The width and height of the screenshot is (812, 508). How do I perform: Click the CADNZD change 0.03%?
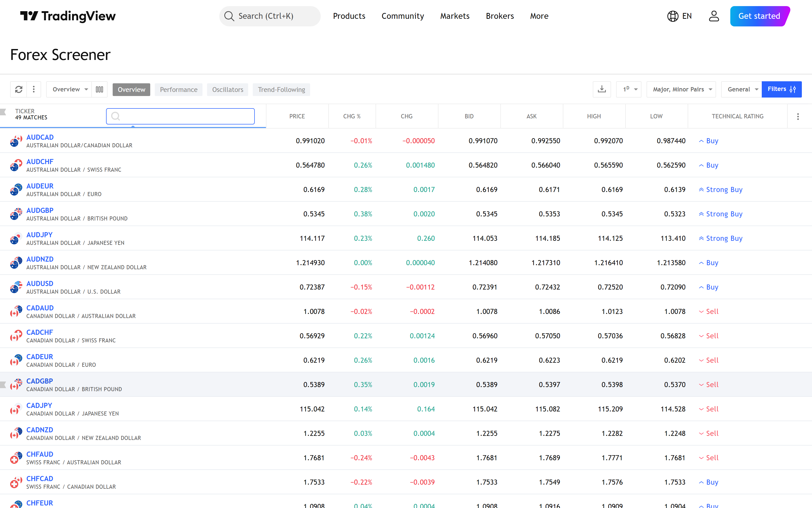(x=363, y=433)
